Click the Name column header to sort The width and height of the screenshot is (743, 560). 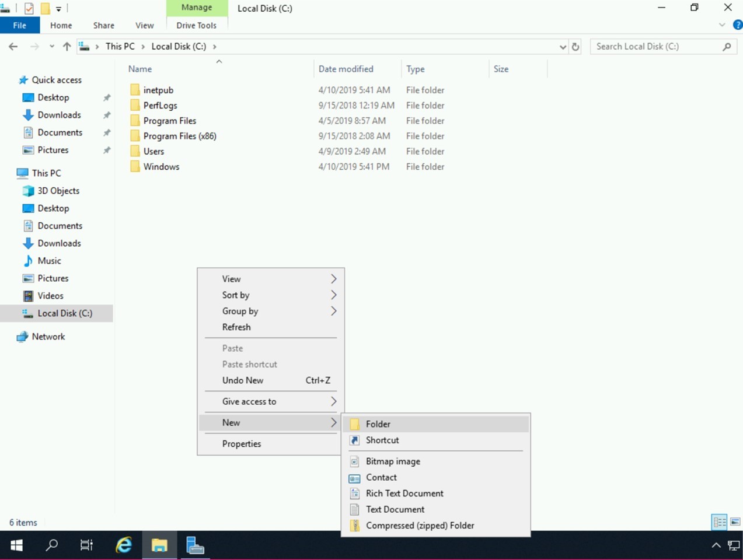140,69
